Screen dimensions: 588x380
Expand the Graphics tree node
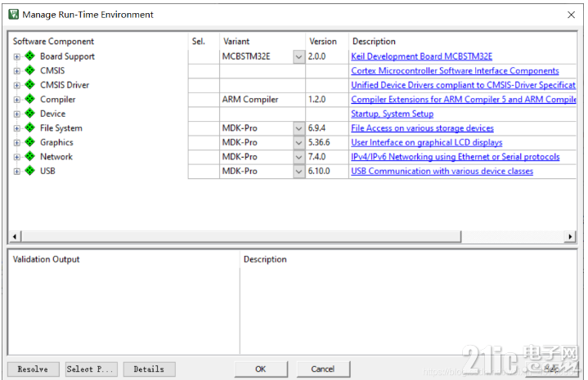click(17, 143)
